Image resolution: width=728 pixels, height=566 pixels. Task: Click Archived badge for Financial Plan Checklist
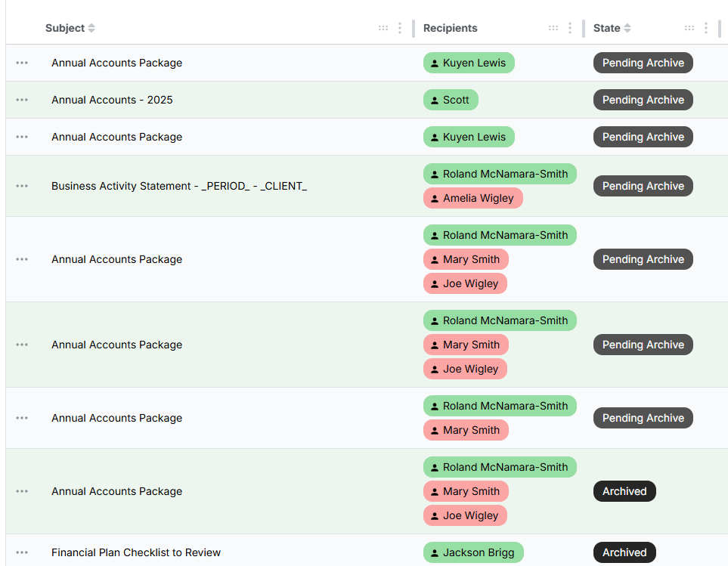[x=624, y=552]
